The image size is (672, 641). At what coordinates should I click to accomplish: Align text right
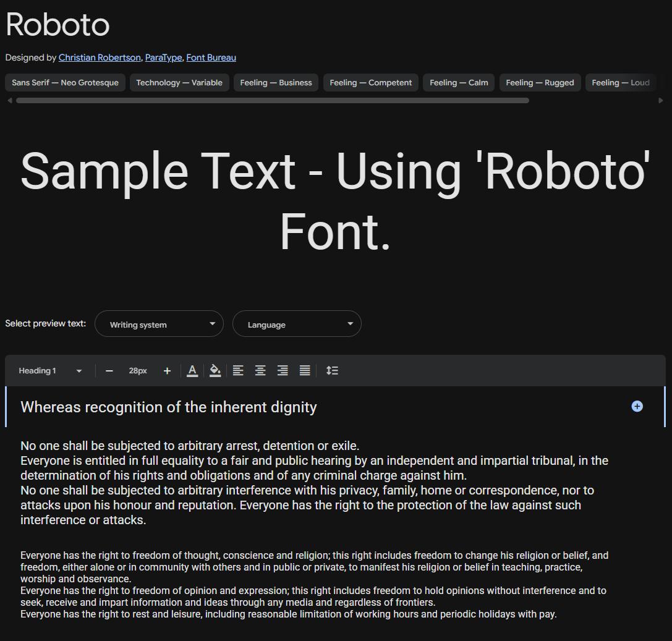click(x=283, y=371)
